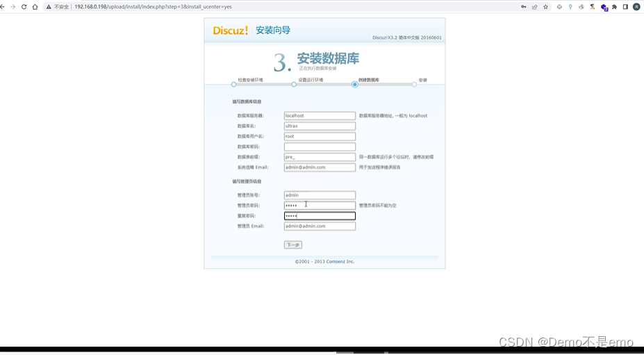Click the Discuz! logo
This screenshot has width=644, height=355.
(x=231, y=30)
